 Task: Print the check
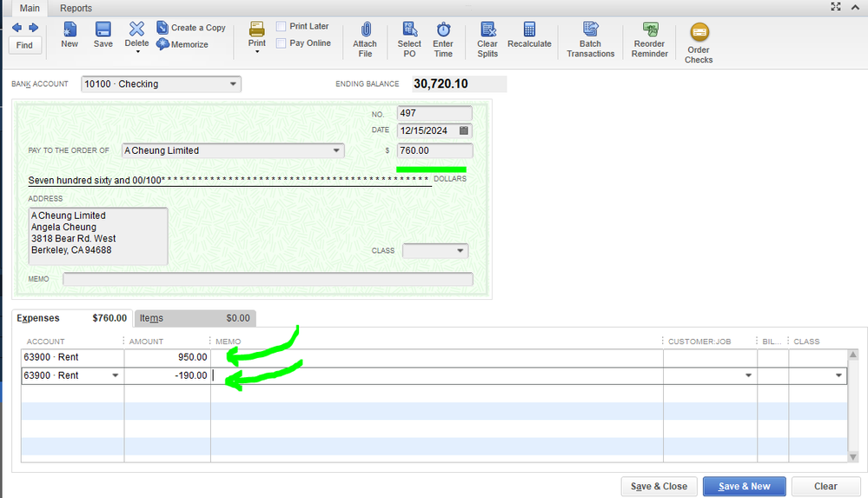coord(257,35)
